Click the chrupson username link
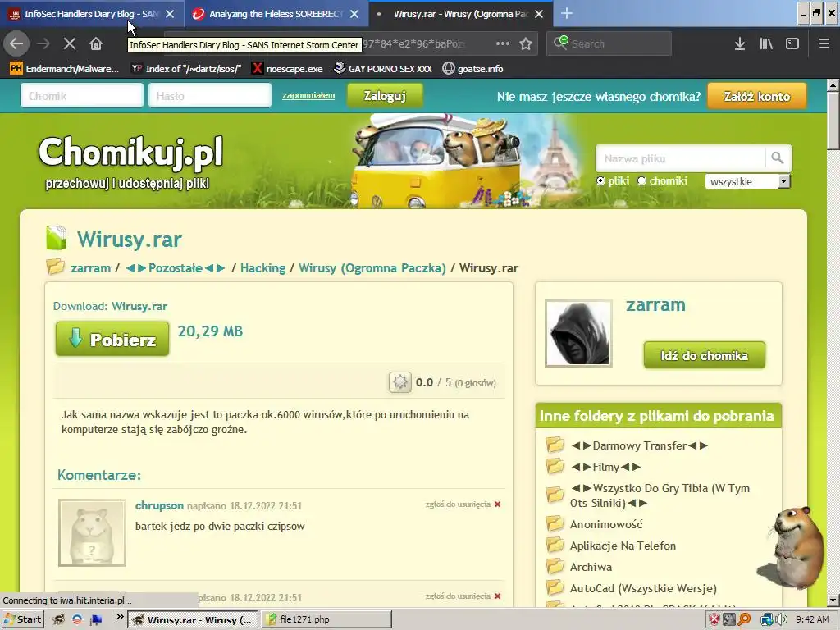 (x=159, y=505)
